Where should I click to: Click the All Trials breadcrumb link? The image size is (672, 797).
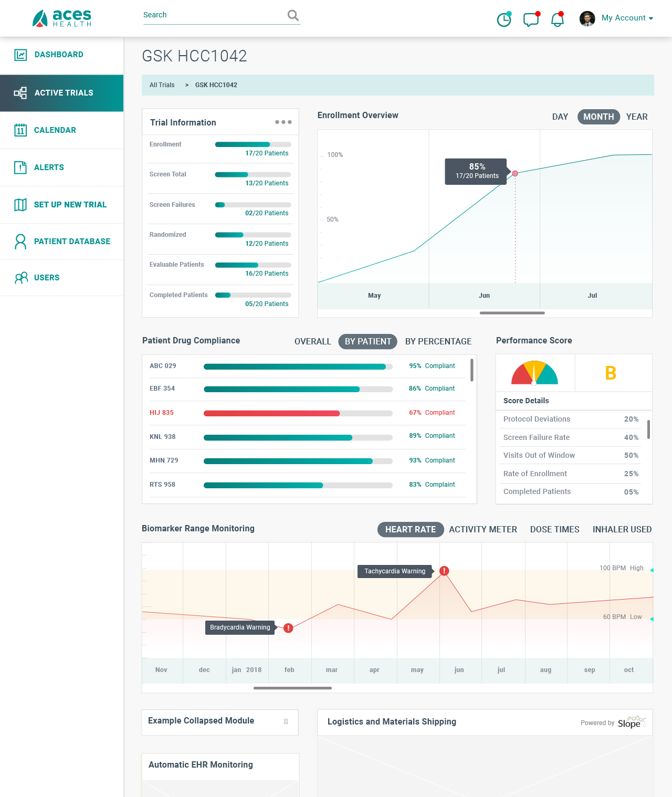[x=162, y=85]
